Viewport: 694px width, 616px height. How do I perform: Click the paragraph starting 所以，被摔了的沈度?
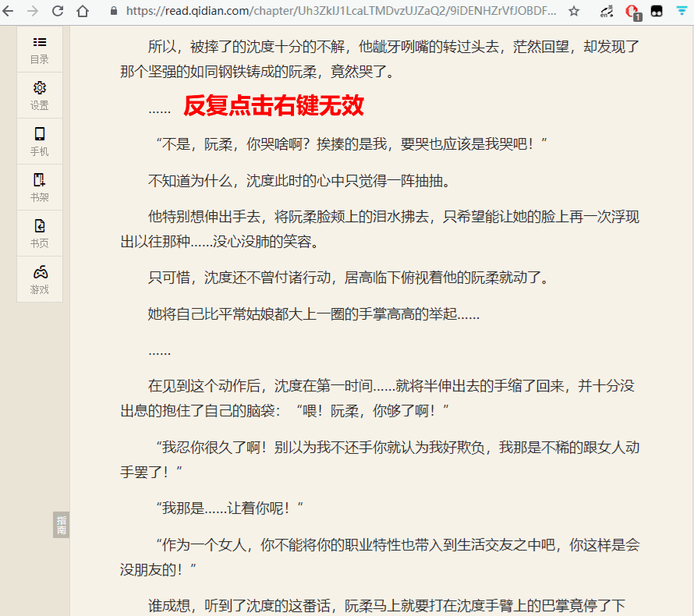click(380, 58)
